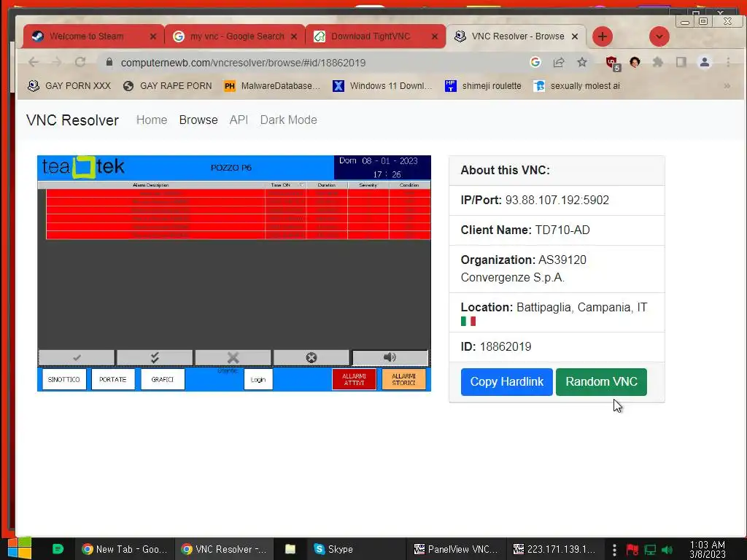Toggle the browser side panel icon
747x560 pixels.
[681, 62]
